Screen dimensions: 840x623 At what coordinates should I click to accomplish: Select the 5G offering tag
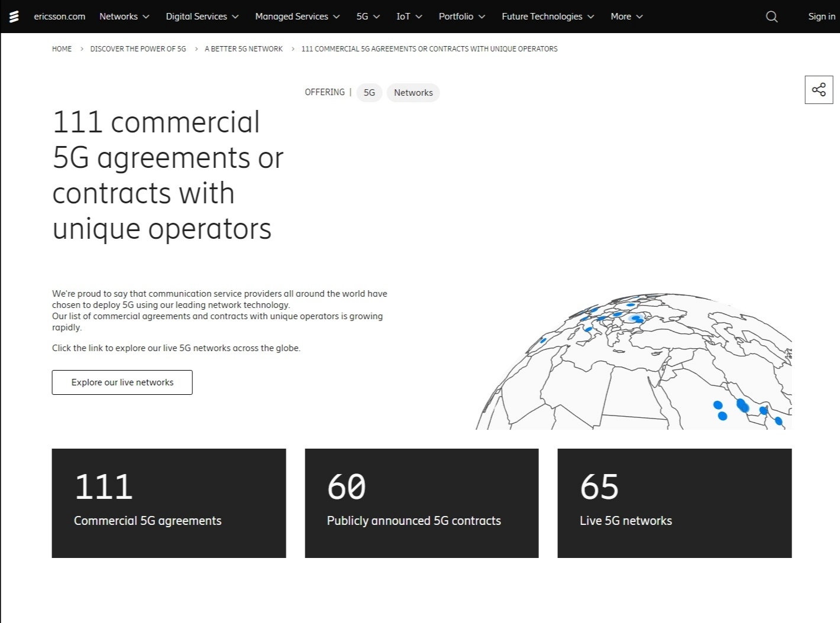[369, 93]
